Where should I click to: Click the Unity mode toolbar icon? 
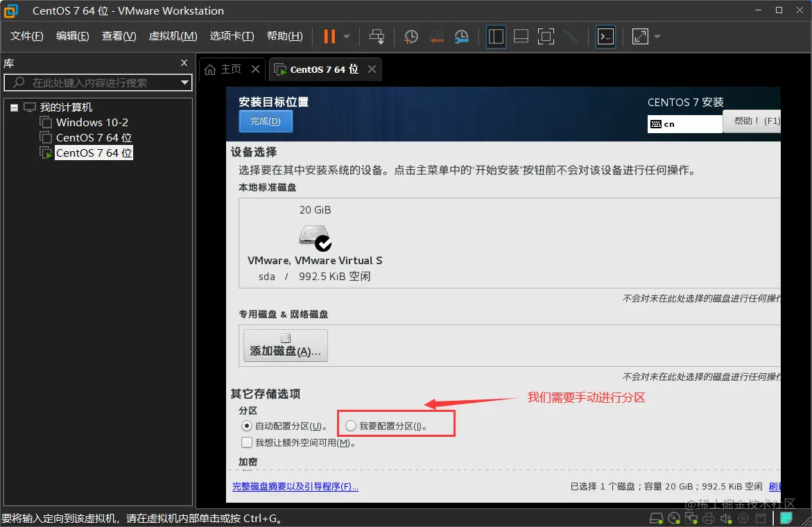click(571, 36)
